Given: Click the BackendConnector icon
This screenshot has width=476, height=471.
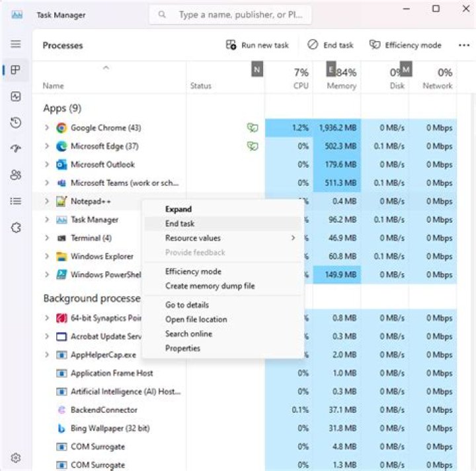Looking at the screenshot, I should (x=61, y=410).
